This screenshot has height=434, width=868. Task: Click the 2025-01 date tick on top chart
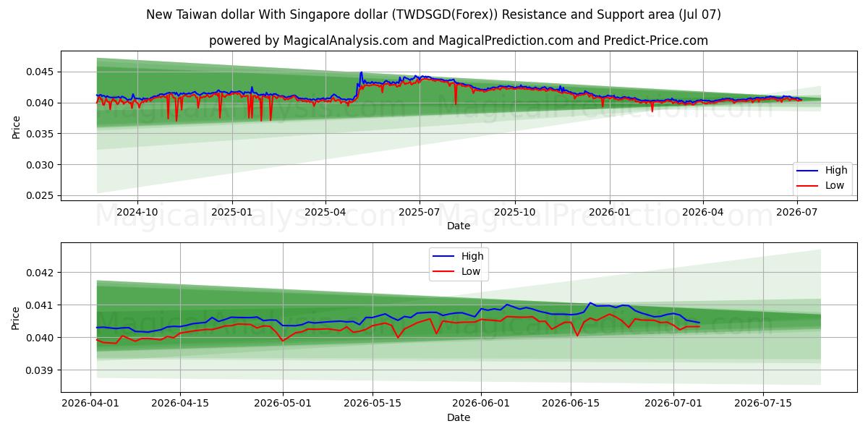tap(232, 212)
